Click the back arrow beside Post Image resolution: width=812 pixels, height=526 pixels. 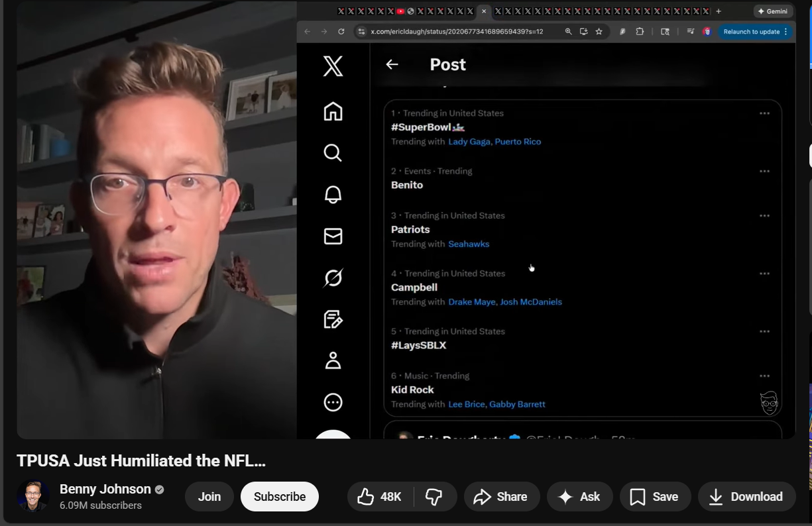392,64
